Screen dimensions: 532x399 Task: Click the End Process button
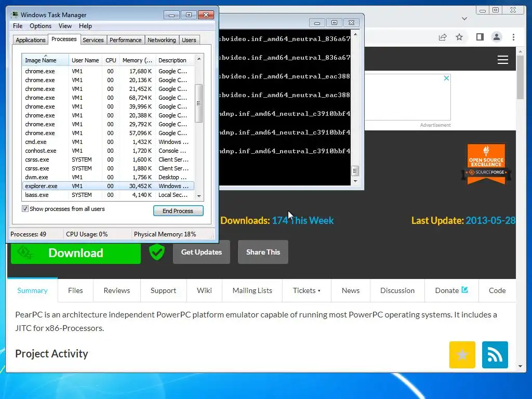coord(178,211)
